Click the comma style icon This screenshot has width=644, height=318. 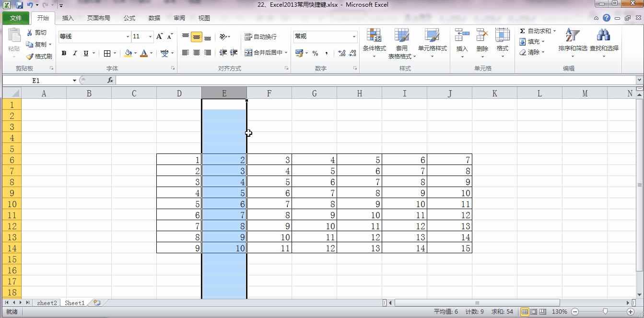coord(327,53)
